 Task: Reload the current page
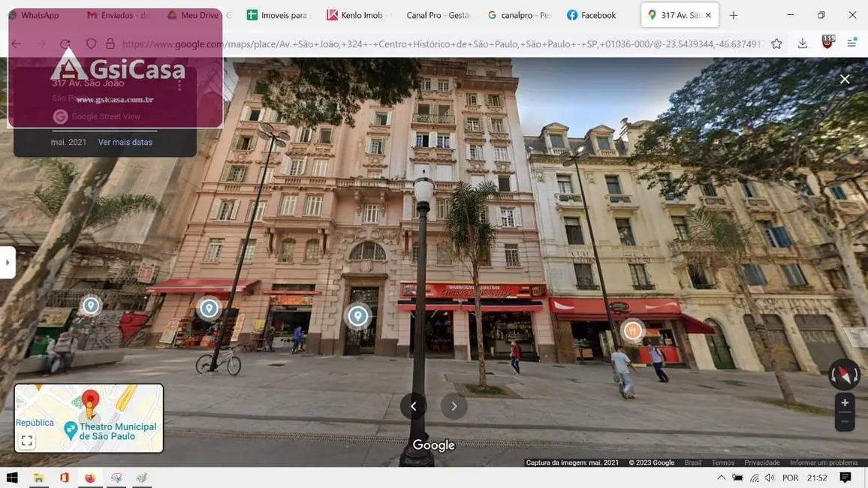click(x=65, y=44)
